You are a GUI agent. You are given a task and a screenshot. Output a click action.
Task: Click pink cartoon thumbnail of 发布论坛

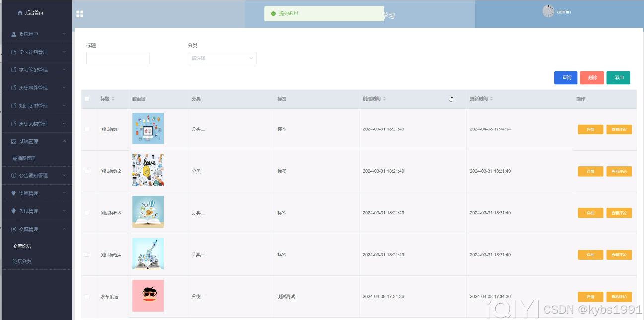point(148,296)
